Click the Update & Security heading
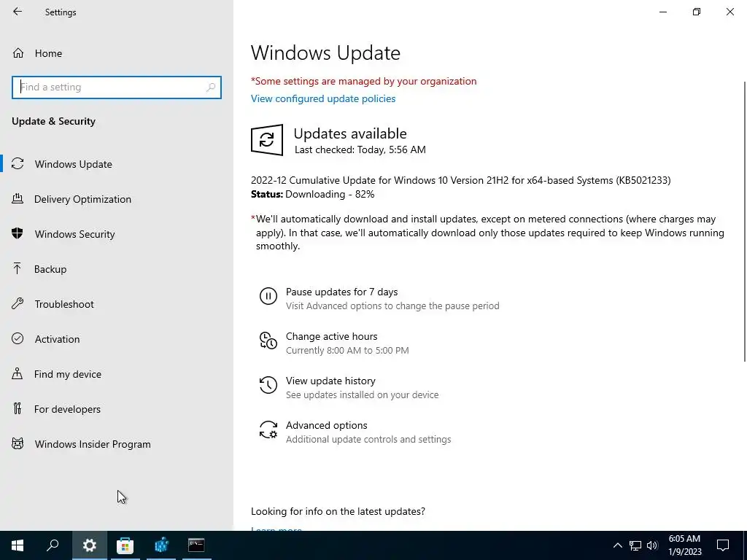 click(53, 121)
